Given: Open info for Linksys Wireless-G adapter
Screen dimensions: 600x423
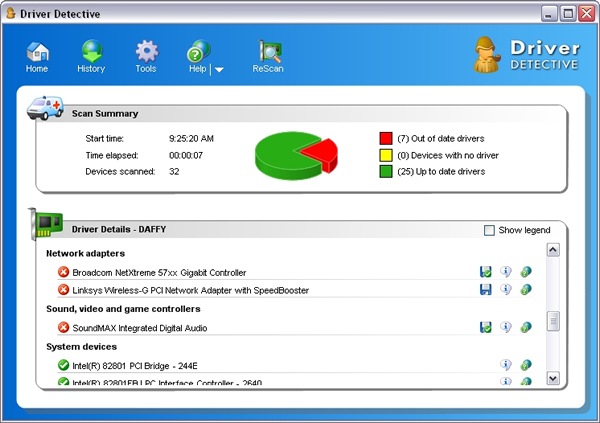Looking at the screenshot, I should point(505,289).
